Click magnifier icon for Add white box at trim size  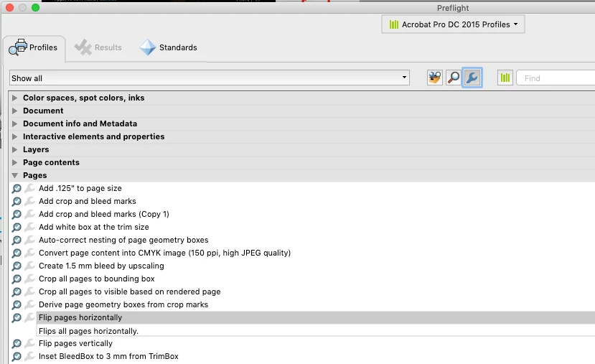[17, 227]
